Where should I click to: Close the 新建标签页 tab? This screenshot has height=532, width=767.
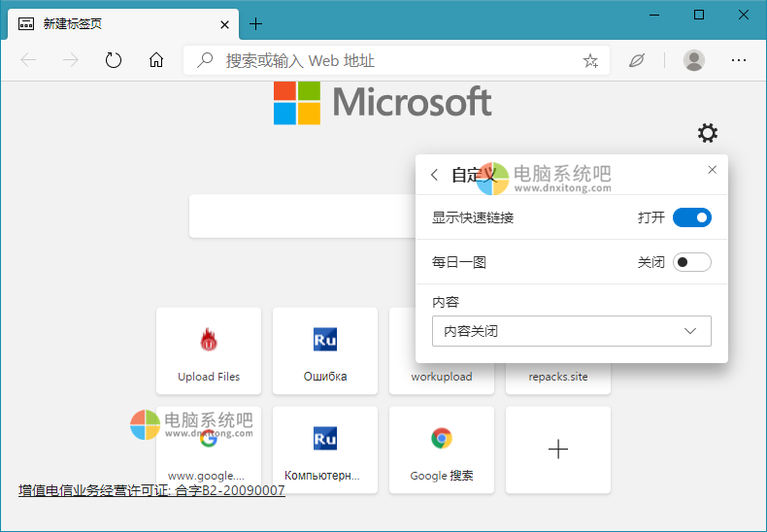pos(224,24)
